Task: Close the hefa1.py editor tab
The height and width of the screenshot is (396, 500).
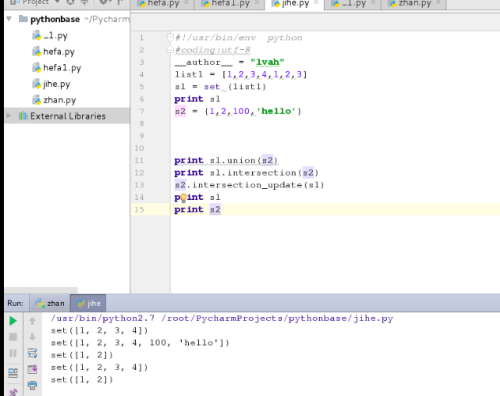Action: point(257,3)
